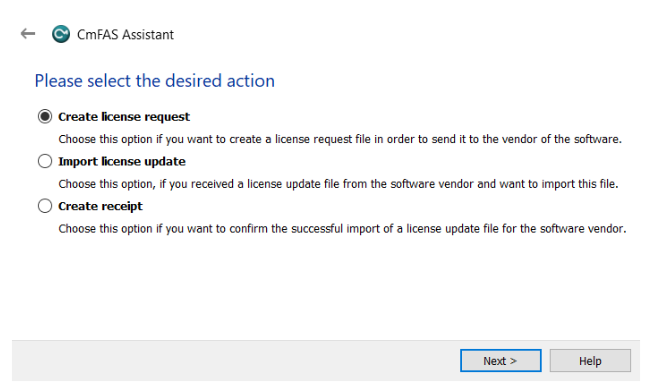Go back using the left arrow icon
665x384 pixels.
28,34
